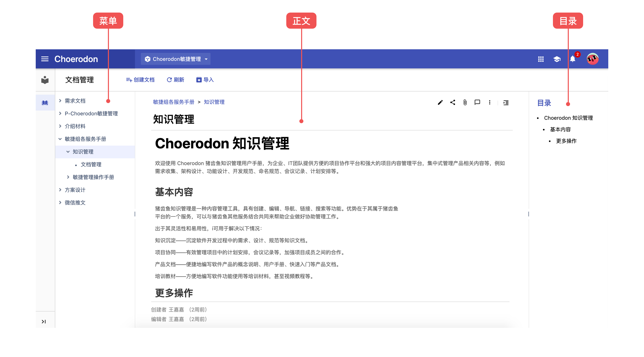Click breadcrumb link 知识管理

(x=214, y=102)
